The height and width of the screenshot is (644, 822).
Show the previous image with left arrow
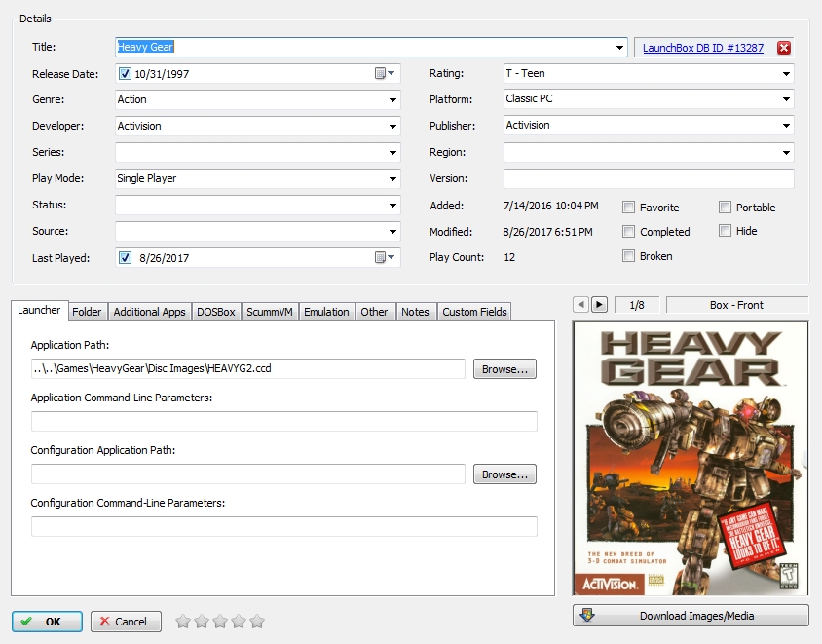point(580,305)
